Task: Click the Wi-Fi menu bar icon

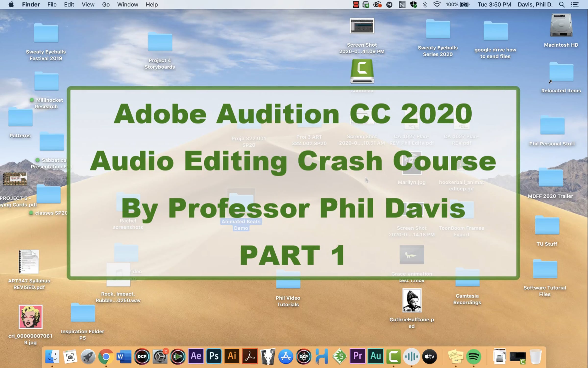Action: (437, 4)
